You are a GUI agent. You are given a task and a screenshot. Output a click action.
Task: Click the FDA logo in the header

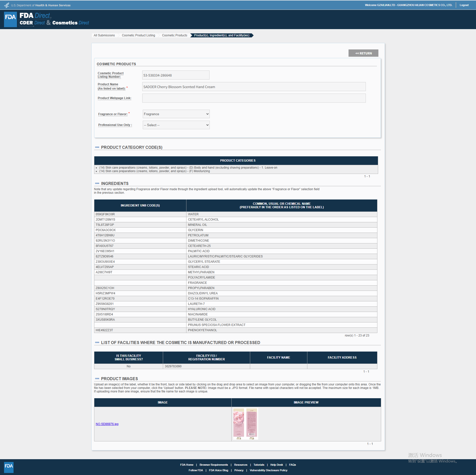10,19
